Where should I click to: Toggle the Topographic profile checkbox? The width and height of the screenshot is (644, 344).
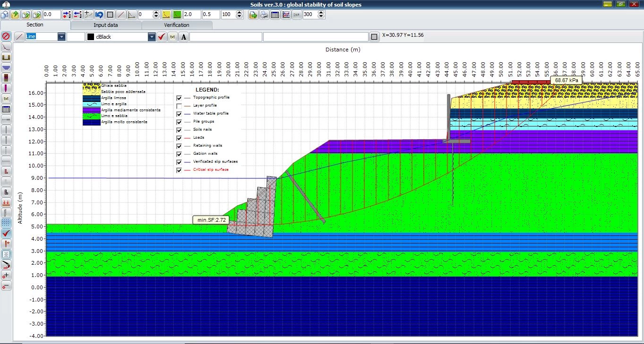coord(179,98)
